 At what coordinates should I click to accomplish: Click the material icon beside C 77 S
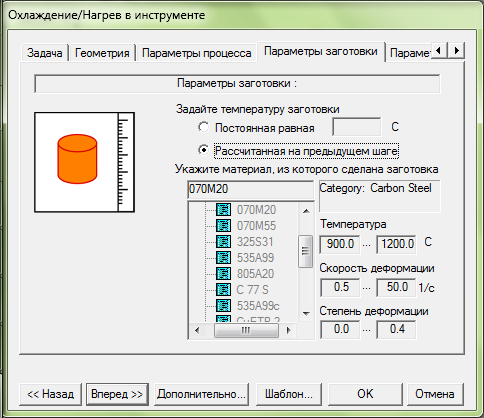tap(223, 290)
